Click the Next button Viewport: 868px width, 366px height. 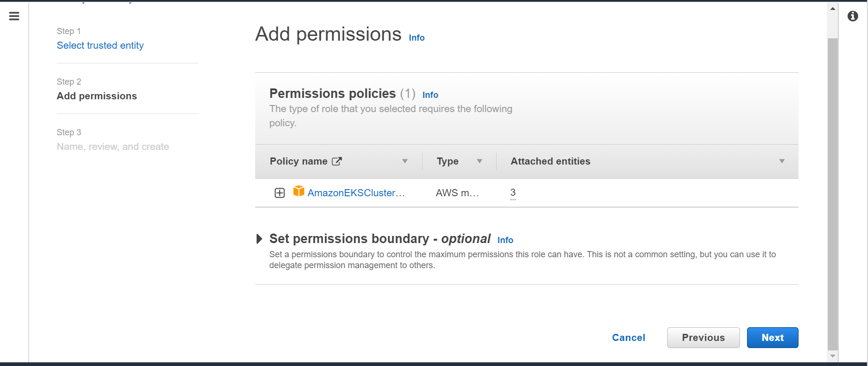(773, 338)
